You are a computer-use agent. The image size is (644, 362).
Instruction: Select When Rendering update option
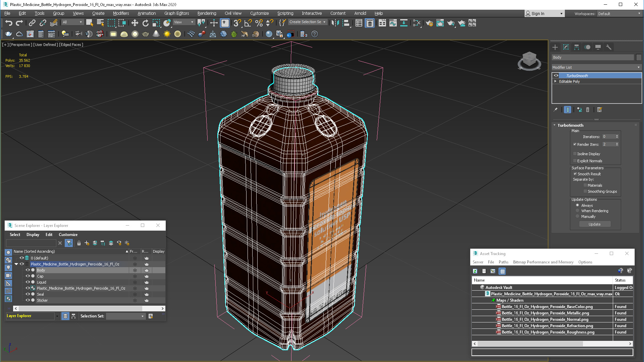pos(578,211)
